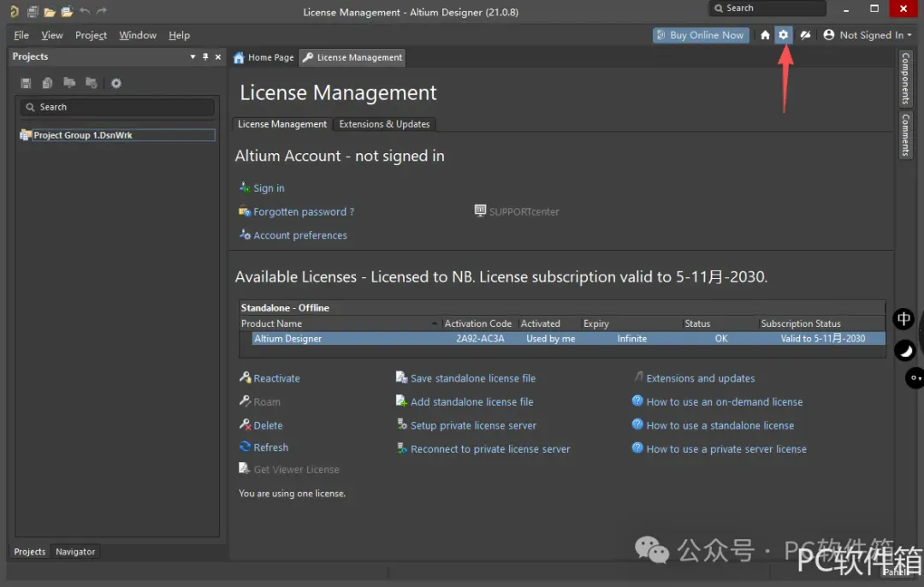Click Forgotten password link
This screenshot has width=924, height=587.
[x=304, y=211]
